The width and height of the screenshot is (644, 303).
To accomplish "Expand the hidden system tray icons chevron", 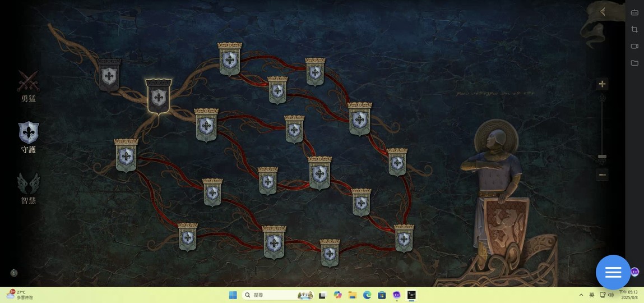I will pyautogui.click(x=581, y=295).
